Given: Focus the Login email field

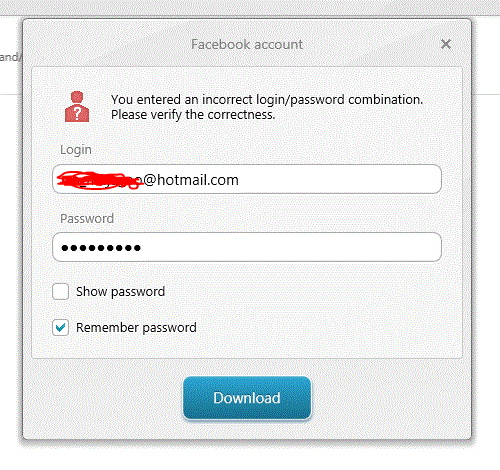Looking at the screenshot, I should [x=247, y=179].
